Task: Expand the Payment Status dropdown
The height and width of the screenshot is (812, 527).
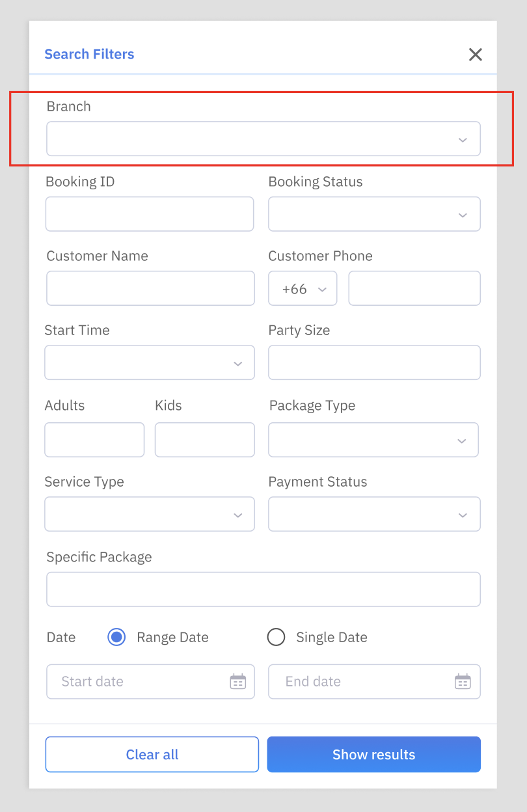Action: pos(374,514)
